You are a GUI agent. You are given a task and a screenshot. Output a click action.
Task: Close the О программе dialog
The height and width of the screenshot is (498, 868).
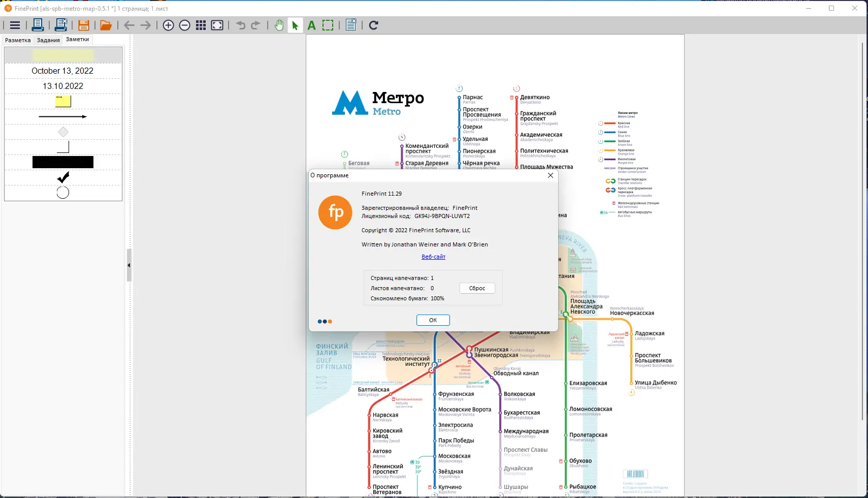[551, 175]
